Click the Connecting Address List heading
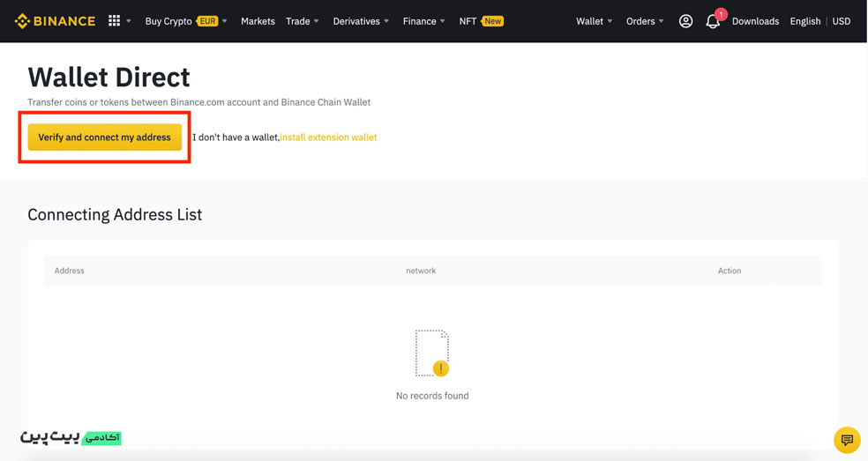 pos(116,215)
